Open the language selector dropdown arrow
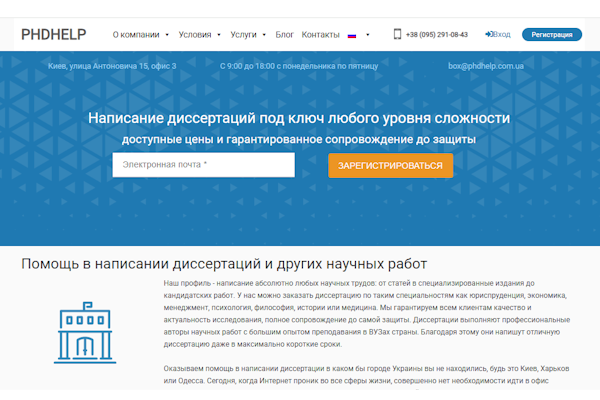The width and height of the screenshot is (600, 400). pyautogui.click(x=368, y=35)
